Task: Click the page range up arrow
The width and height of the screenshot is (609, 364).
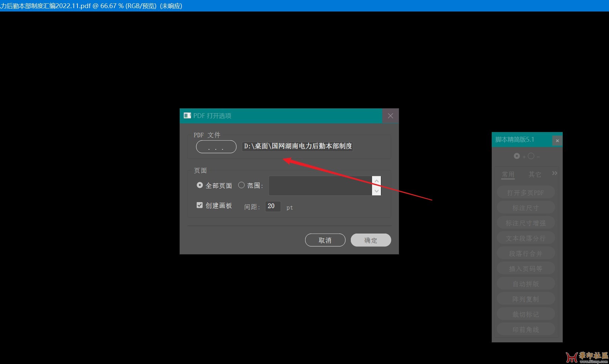Action: point(376,181)
